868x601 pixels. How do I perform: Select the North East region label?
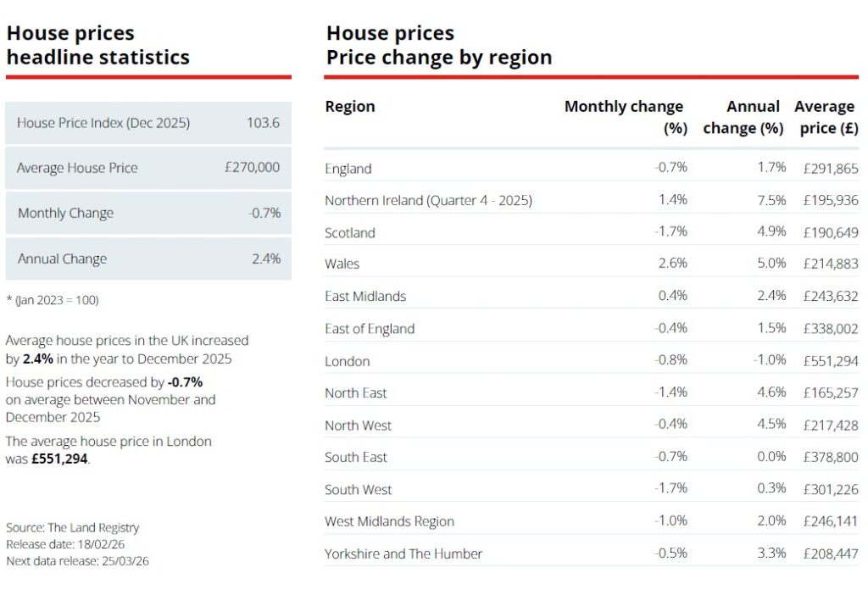[356, 392]
